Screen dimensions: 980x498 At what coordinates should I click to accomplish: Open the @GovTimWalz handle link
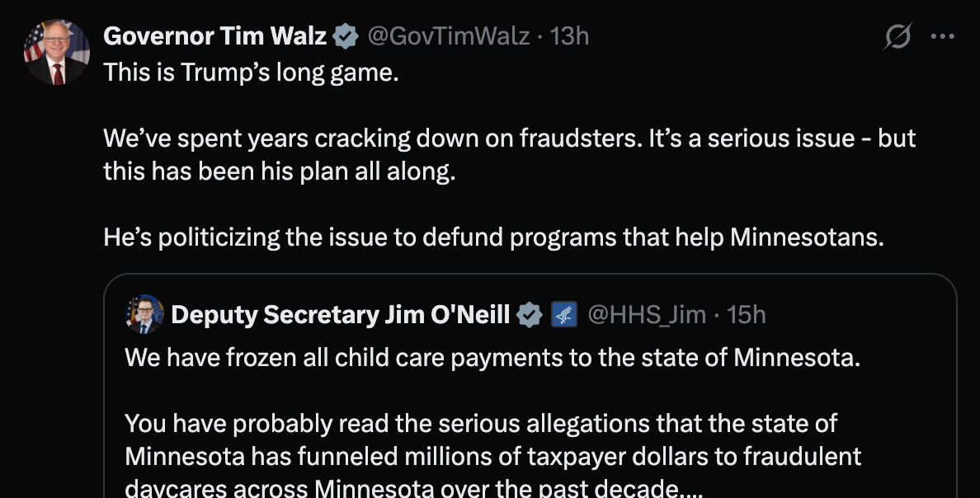point(448,35)
